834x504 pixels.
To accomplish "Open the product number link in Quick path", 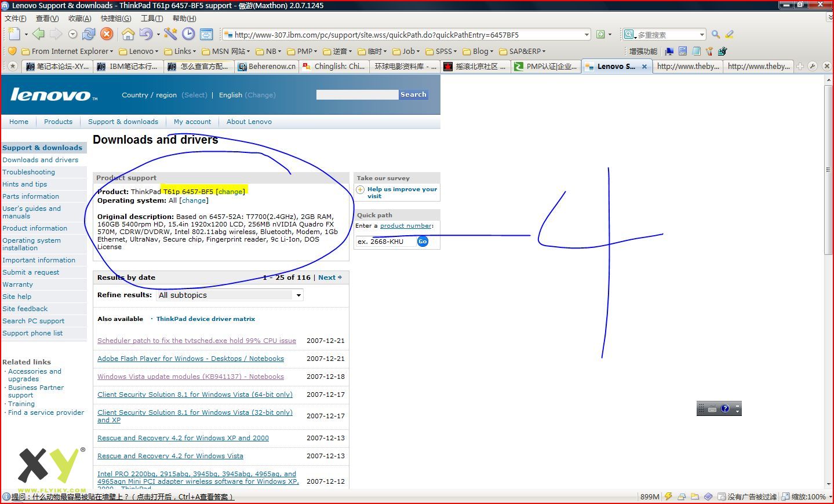I will coord(406,226).
